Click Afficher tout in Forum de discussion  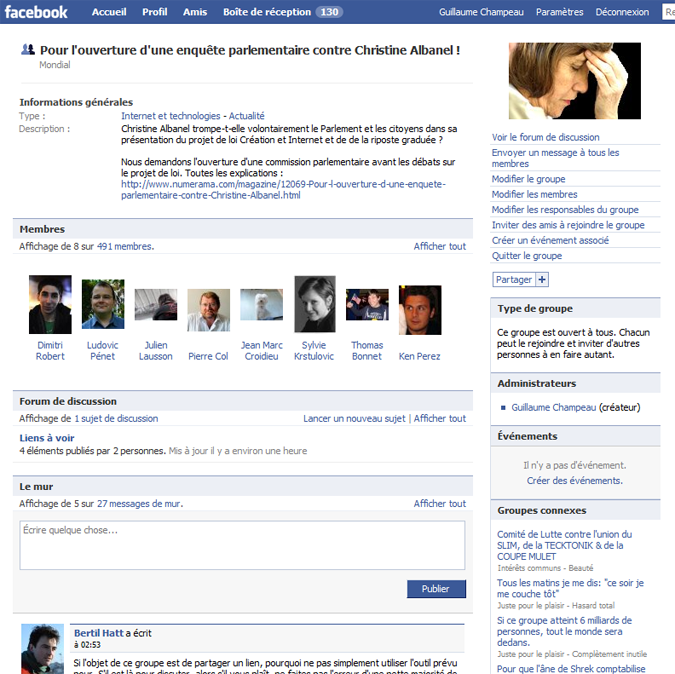(x=440, y=419)
